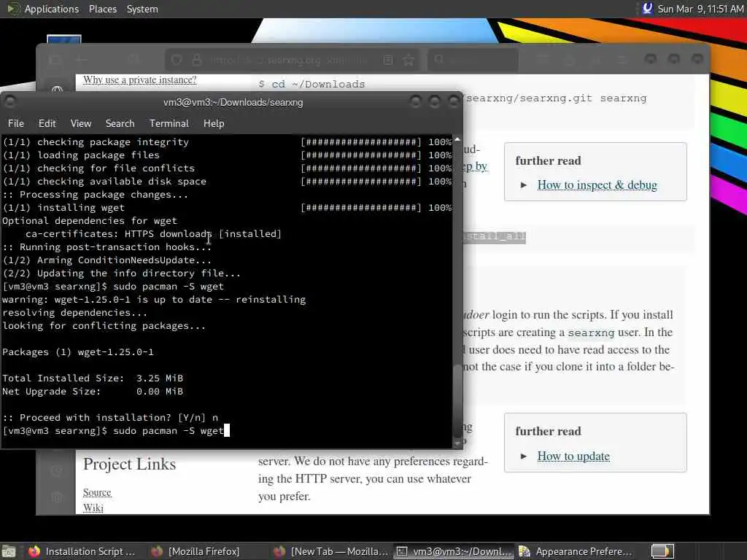
Task: Open the terminal File menu
Action: [x=16, y=123]
